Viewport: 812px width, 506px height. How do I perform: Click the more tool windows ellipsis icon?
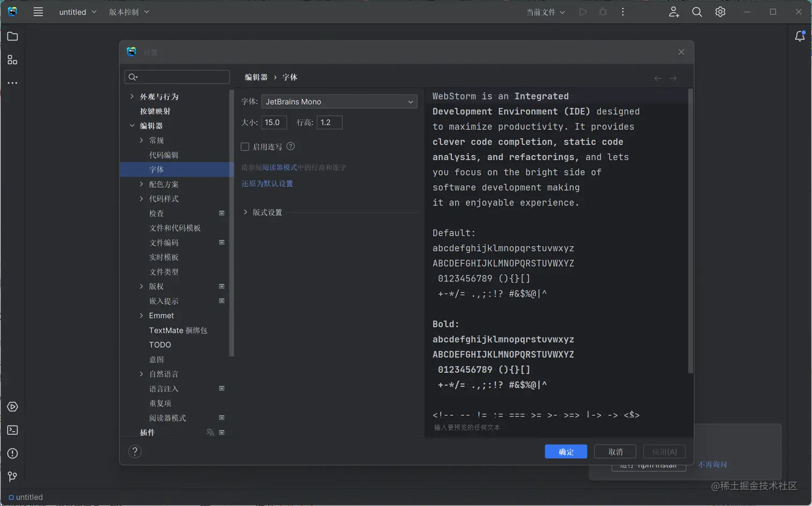pos(12,83)
